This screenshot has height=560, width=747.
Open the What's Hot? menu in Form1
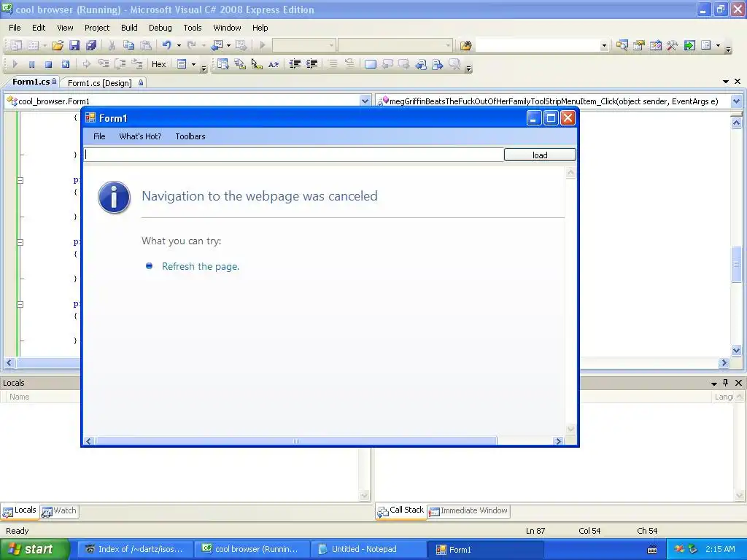tap(140, 136)
